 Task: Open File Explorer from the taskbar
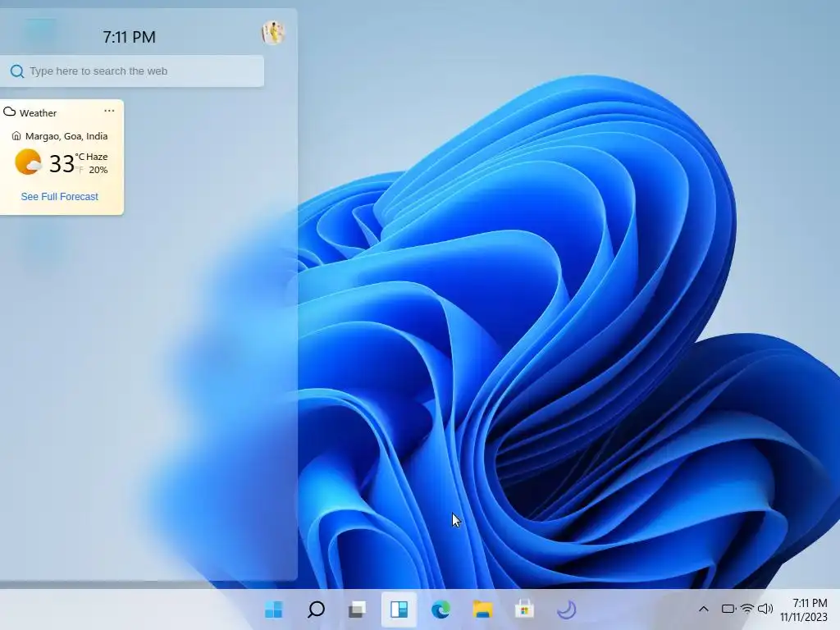[x=482, y=609]
